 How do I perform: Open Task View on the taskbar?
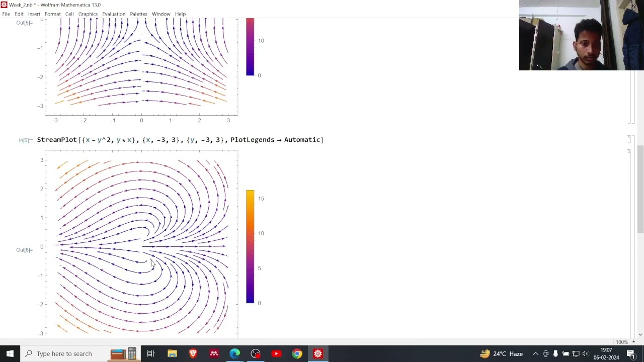tap(150, 353)
